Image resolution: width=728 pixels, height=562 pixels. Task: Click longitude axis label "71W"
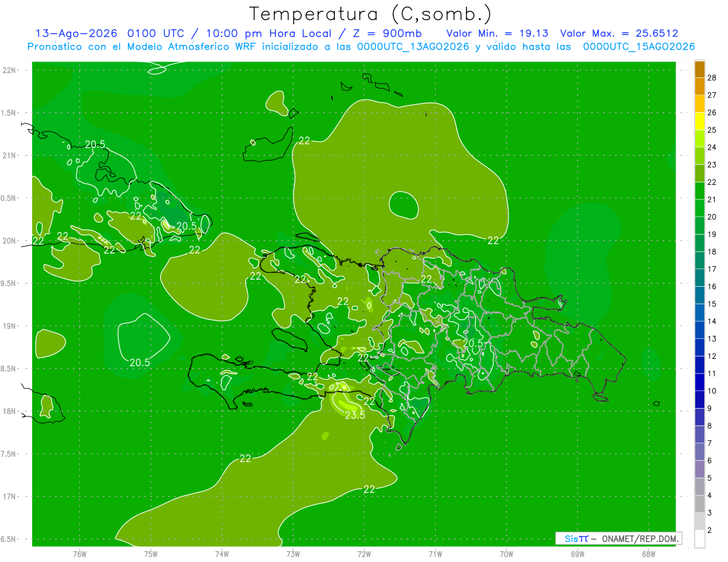(435, 554)
